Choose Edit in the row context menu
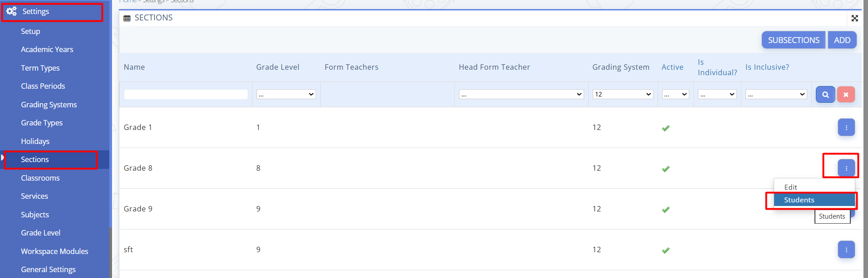The height and width of the screenshot is (278, 868). (790, 187)
